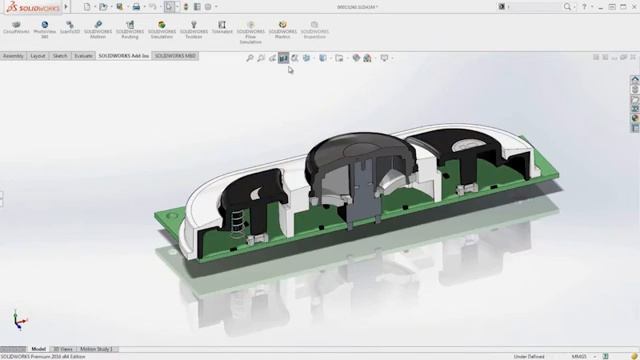Screen dimensions: 640x360
Task: Open the Options dropdown arrow
Action: click(x=216, y=7)
